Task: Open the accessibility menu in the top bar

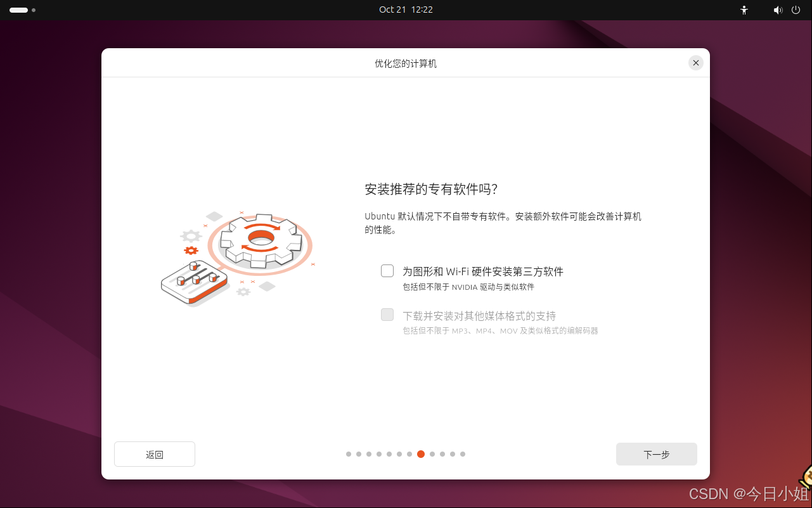Action: tap(743, 10)
